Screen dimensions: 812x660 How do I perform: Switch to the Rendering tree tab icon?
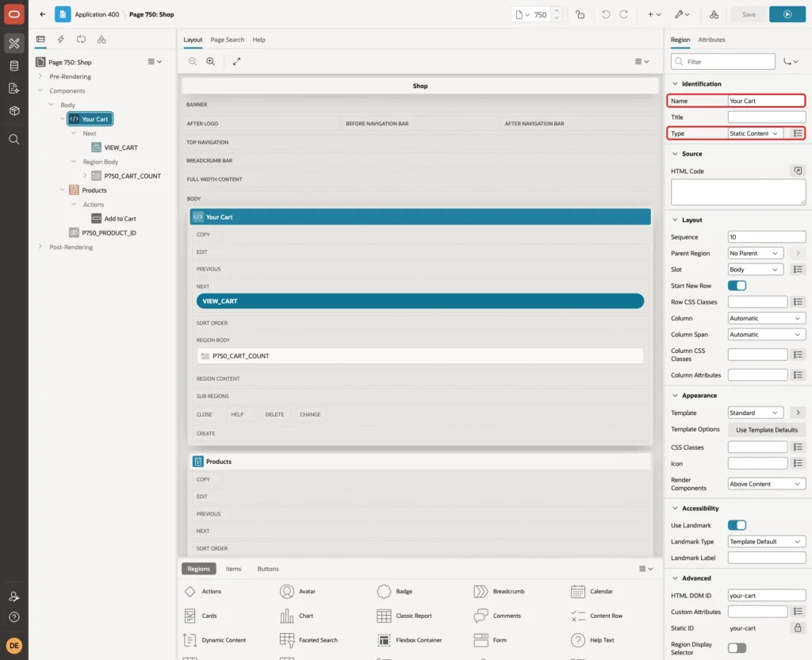click(40, 40)
